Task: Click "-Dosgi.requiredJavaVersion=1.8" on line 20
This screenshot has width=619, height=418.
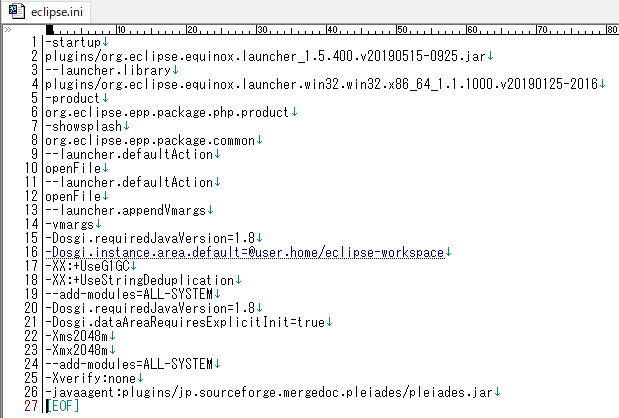Action: pyautogui.click(x=150, y=308)
